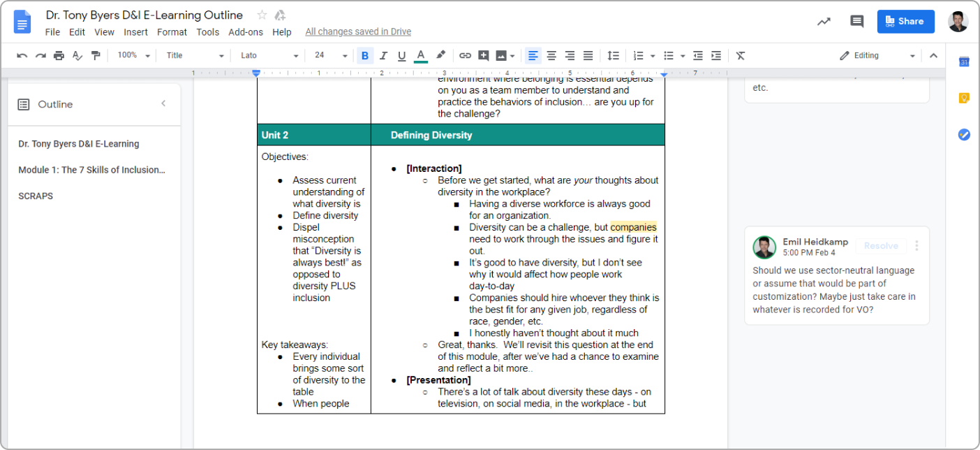Open the Lato font dropdown
Screen dimensions: 980x450
[269, 56]
